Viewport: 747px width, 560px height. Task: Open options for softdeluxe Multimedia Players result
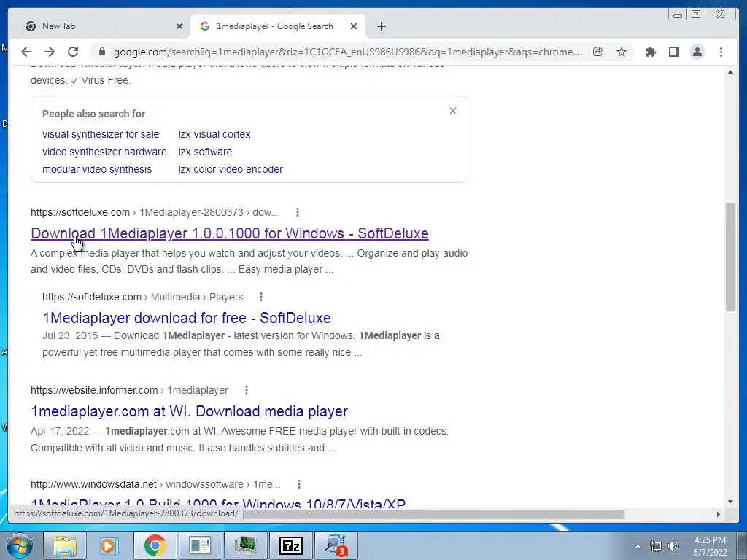click(x=261, y=297)
